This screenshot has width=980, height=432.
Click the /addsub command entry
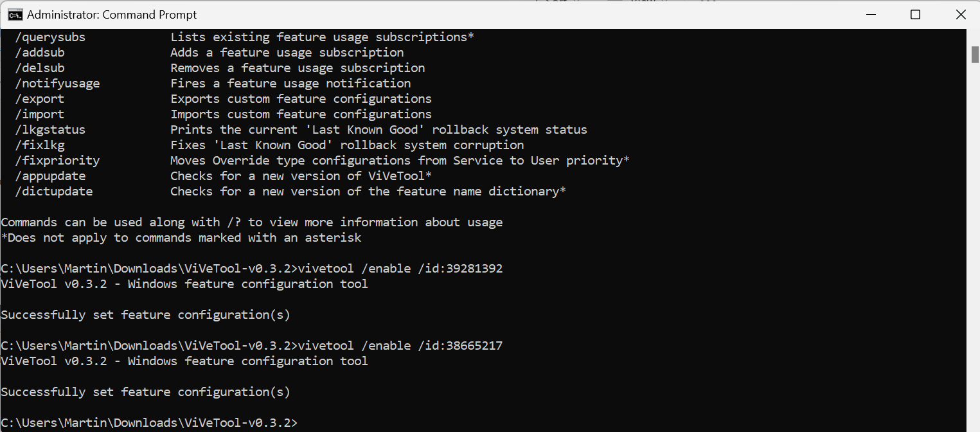(40, 53)
